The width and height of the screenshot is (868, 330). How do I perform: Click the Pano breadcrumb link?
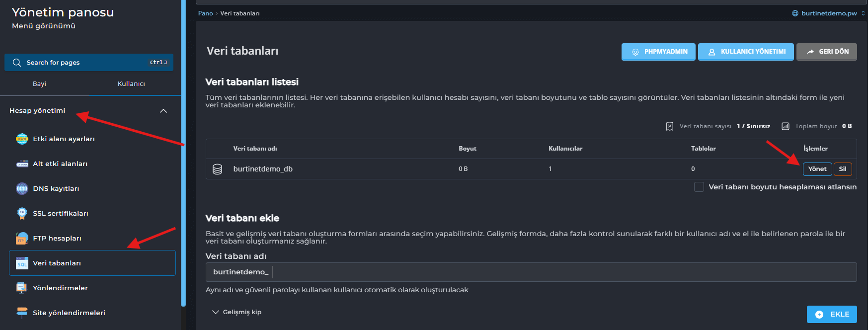[x=205, y=13]
